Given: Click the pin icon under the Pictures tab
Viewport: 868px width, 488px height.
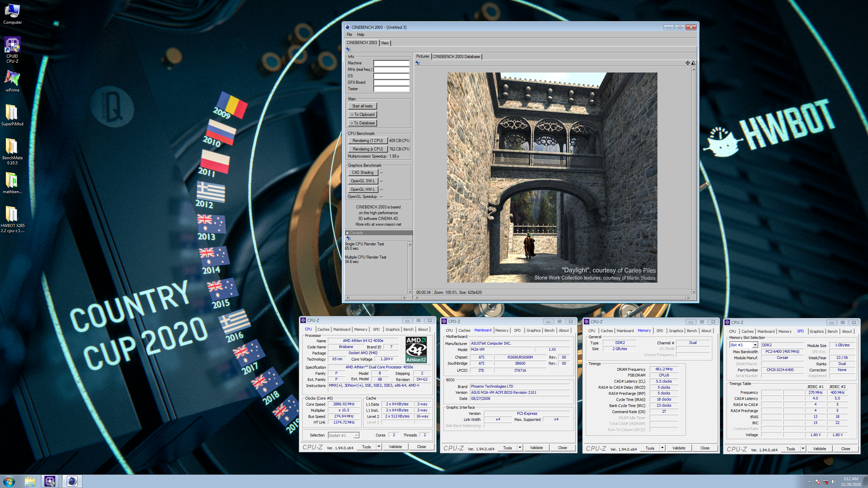Looking at the screenshot, I should click(418, 63).
